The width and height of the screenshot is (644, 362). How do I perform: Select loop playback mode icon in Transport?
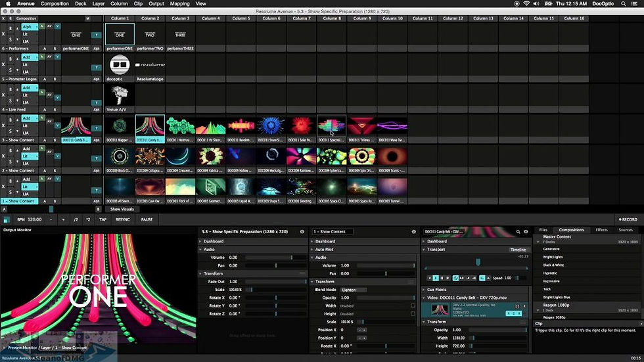456,278
